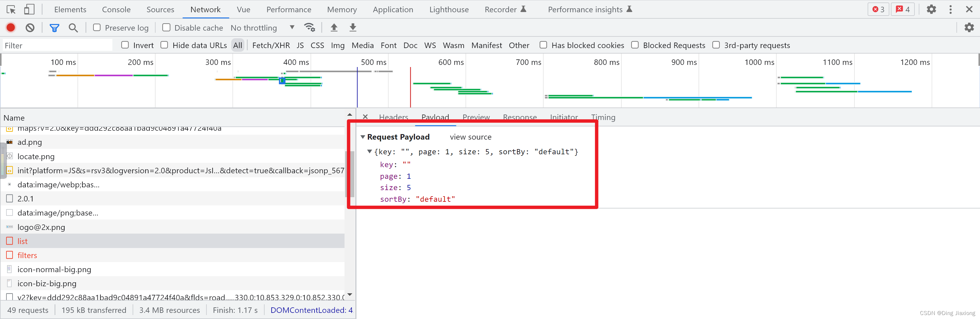Viewport: 980px width, 319px height.
Task: Tick the Invert filter checkbox
Action: [125, 45]
